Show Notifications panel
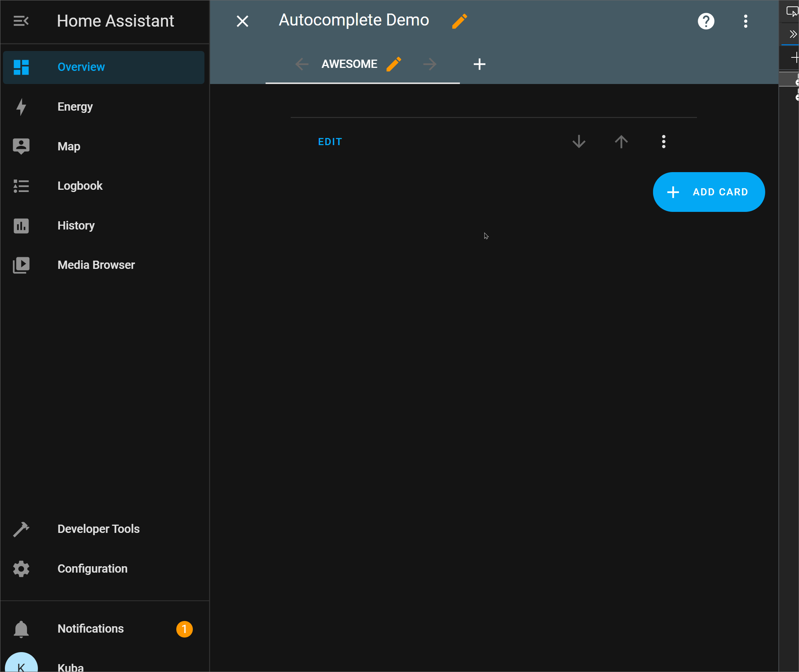Image resolution: width=799 pixels, height=672 pixels. pos(91,629)
